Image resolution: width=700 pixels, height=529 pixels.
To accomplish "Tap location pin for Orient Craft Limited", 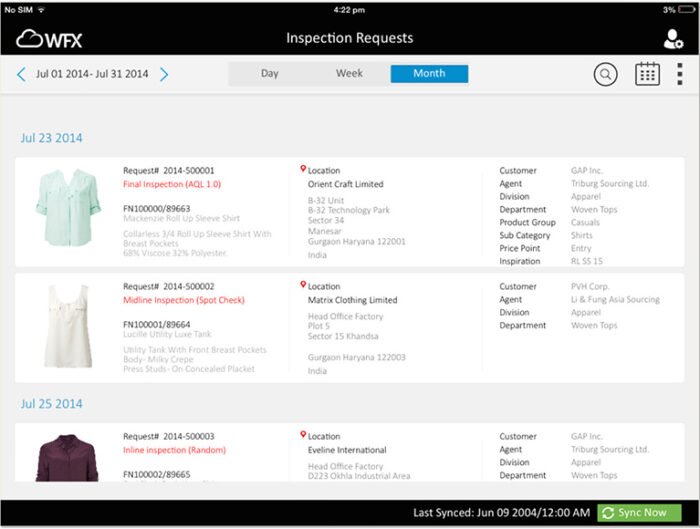I will (x=303, y=169).
